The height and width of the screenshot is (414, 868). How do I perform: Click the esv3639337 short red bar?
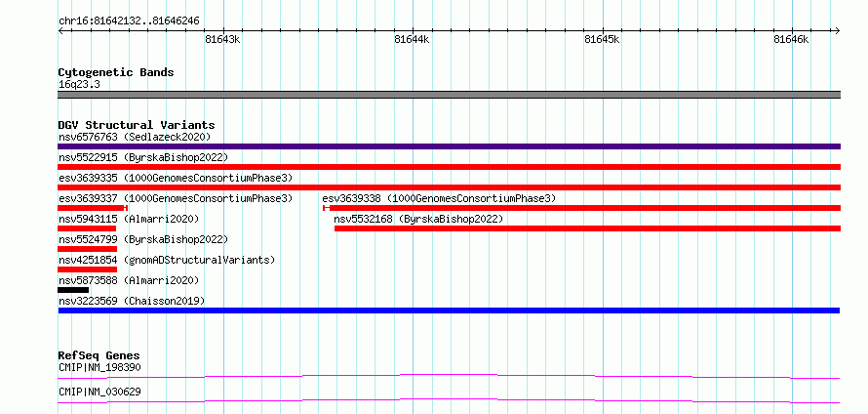[x=93, y=208]
